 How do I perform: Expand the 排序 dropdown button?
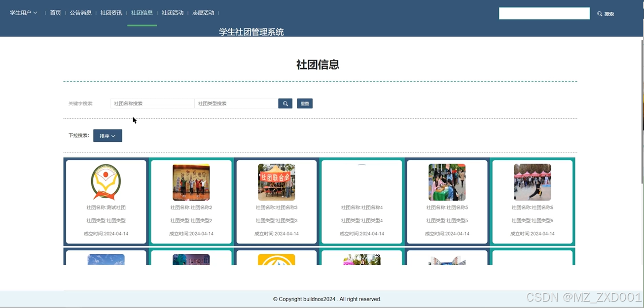point(107,136)
